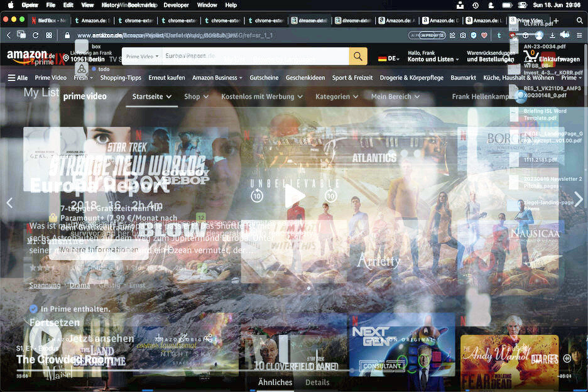Screen dimensions: 588x392
Task: Open a new browser tab
Action: [x=556, y=21]
